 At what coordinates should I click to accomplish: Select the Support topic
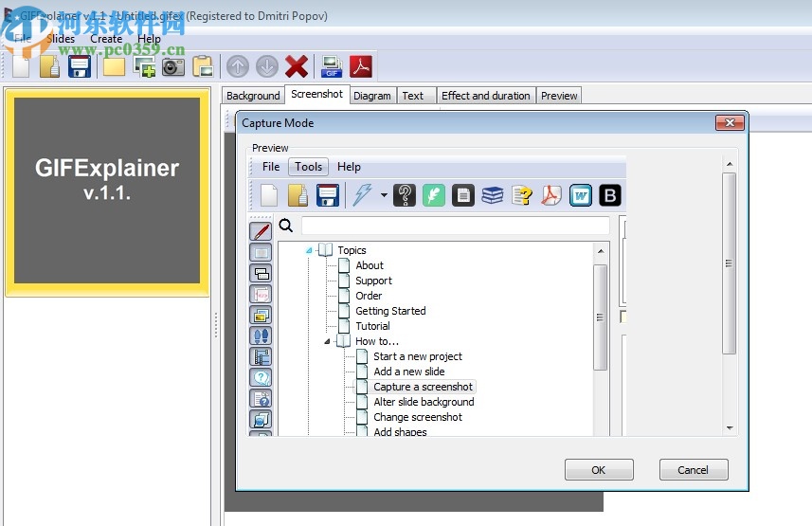(373, 281)
